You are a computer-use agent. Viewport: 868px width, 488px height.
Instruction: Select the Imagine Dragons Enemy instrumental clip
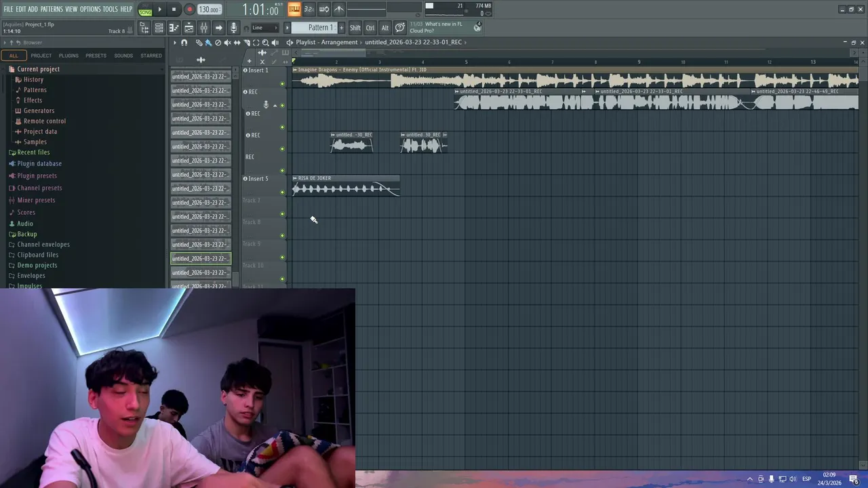(x=575, y=77)
